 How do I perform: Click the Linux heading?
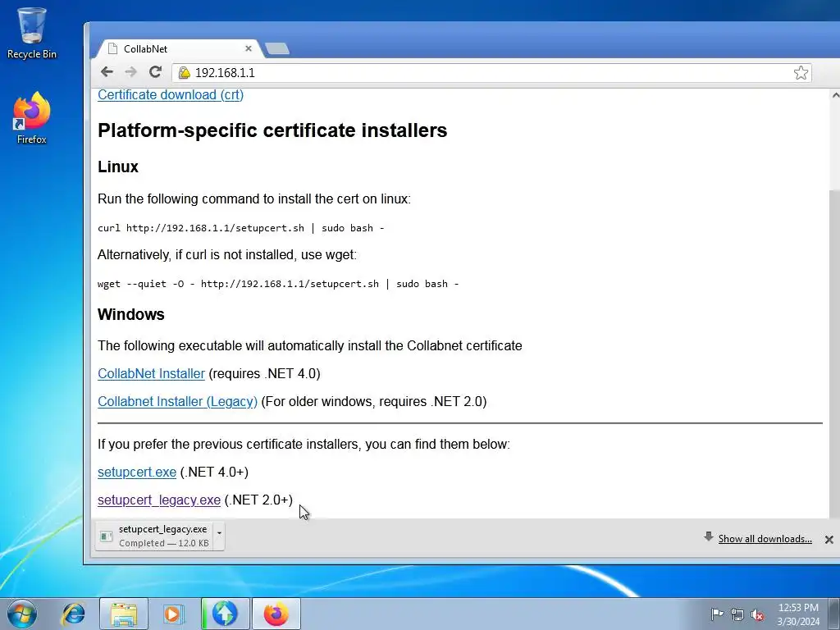click(x=118, y=167)
